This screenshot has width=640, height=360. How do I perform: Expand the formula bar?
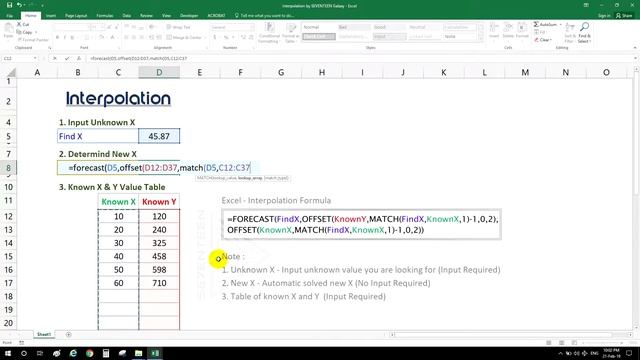[x=636, y=58]
